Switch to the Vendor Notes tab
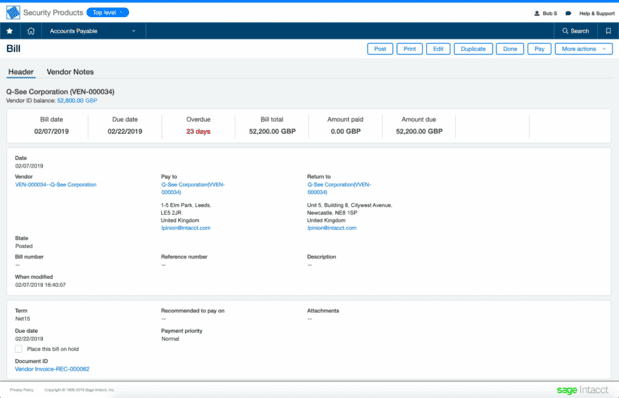Screen dimensions: 619x398 tap(70, 72)
